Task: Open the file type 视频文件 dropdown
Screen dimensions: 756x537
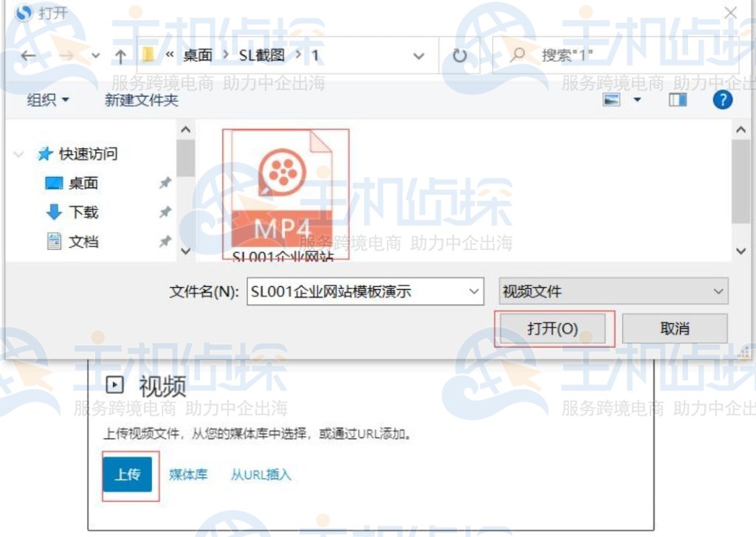Action: click(614, 291)
